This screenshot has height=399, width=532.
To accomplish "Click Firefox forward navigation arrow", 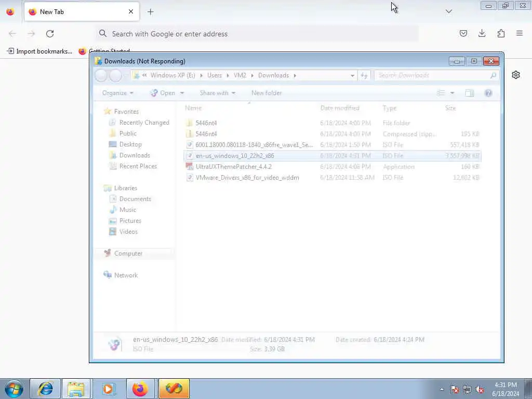I will pyautogui.click(x=31, y=34).
